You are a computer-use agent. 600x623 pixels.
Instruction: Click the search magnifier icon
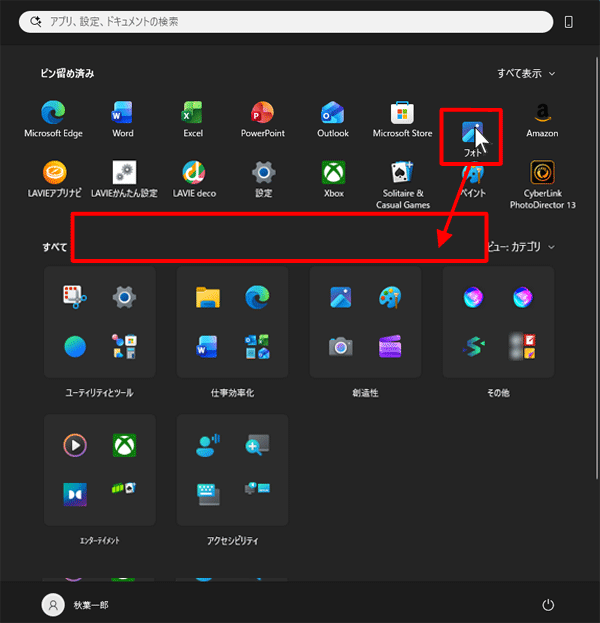pos(35,21)
